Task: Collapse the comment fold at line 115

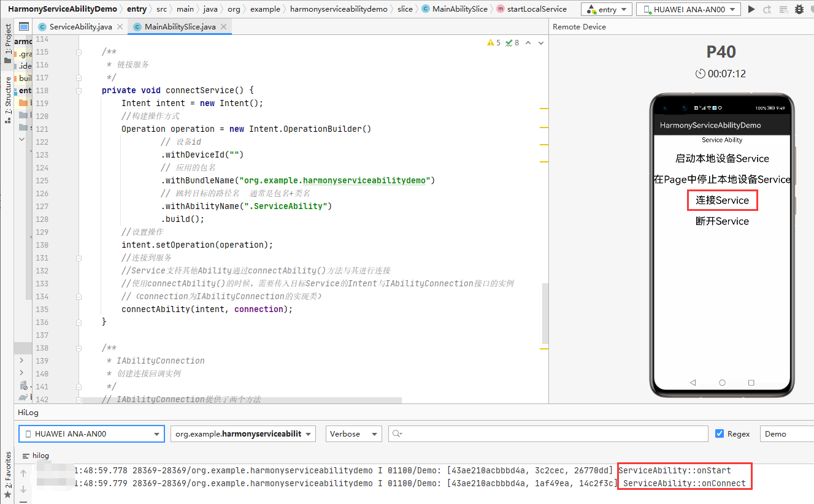Action: [x=79, y=52]
